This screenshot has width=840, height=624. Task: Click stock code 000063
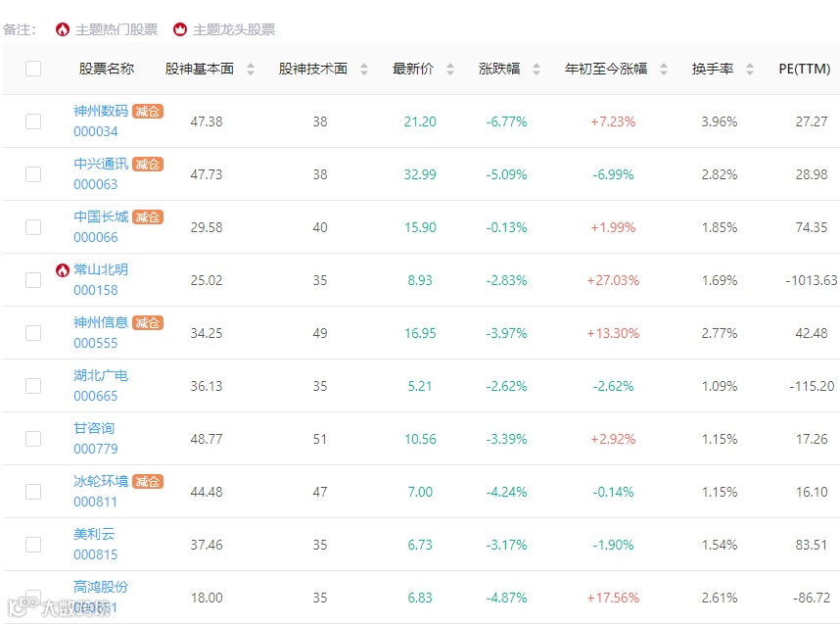coord(95,184)
